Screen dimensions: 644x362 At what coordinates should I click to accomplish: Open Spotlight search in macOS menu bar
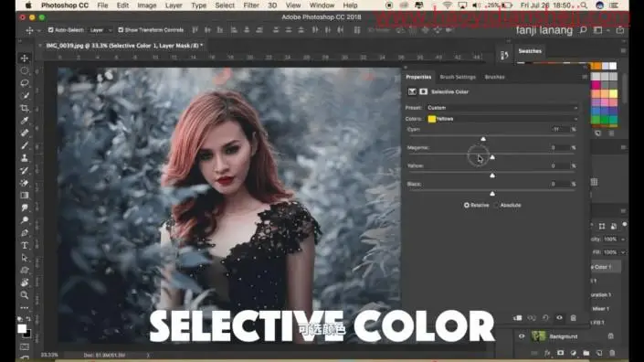[x=583, y=5]
